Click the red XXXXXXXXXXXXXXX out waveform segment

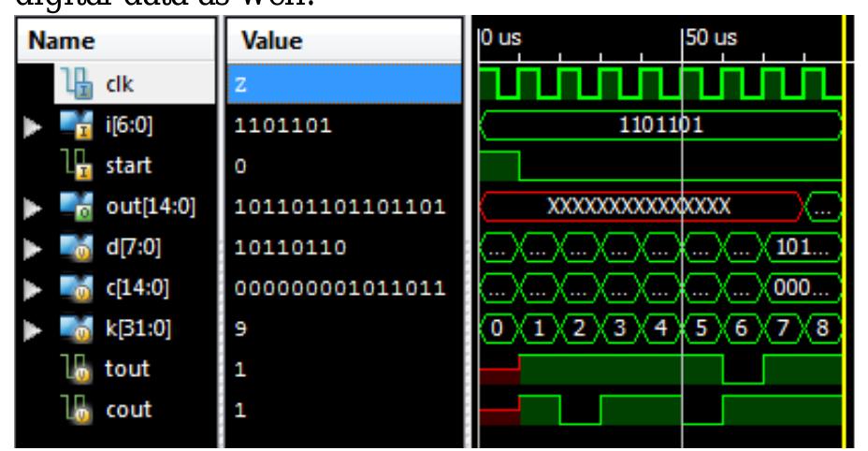click(x=641, y=207)
